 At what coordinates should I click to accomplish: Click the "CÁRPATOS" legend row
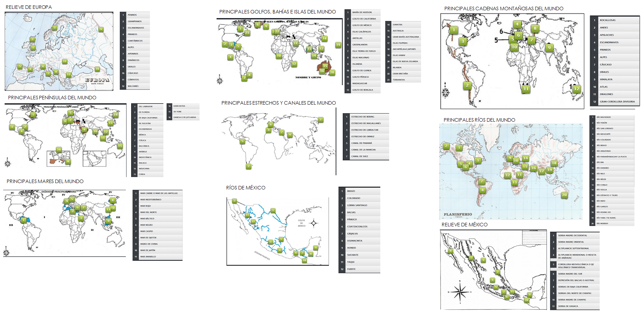click(135, 79)
